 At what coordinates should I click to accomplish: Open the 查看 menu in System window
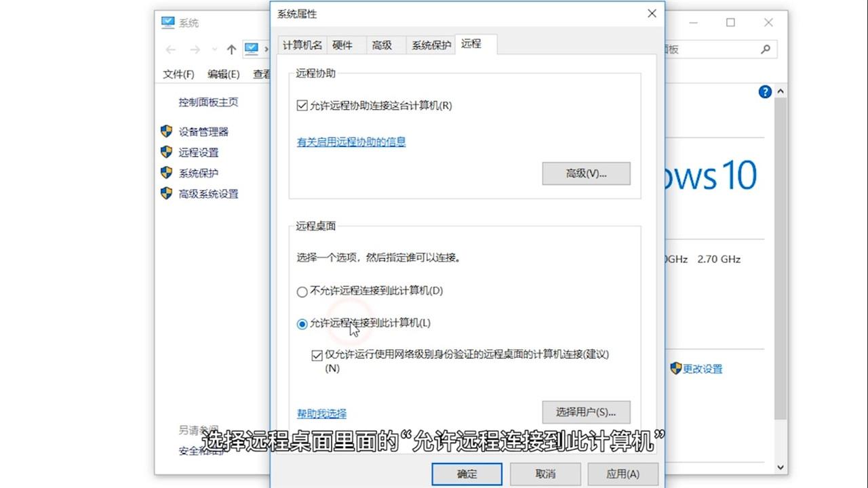pyautogui.click(x=261, y=74)
